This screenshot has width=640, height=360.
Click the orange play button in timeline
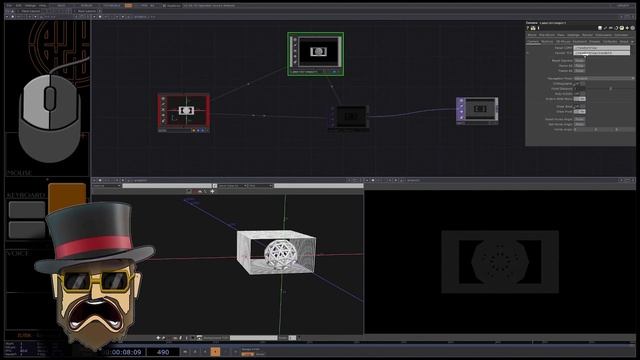[x=215, y=351]
